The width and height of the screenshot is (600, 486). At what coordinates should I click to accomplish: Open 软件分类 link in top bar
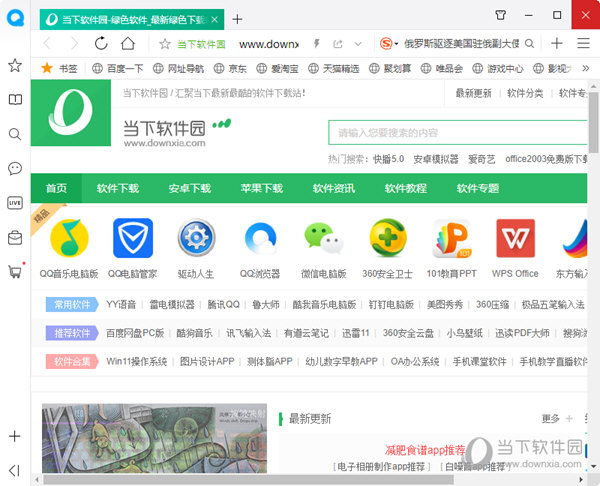pos(525,93)
